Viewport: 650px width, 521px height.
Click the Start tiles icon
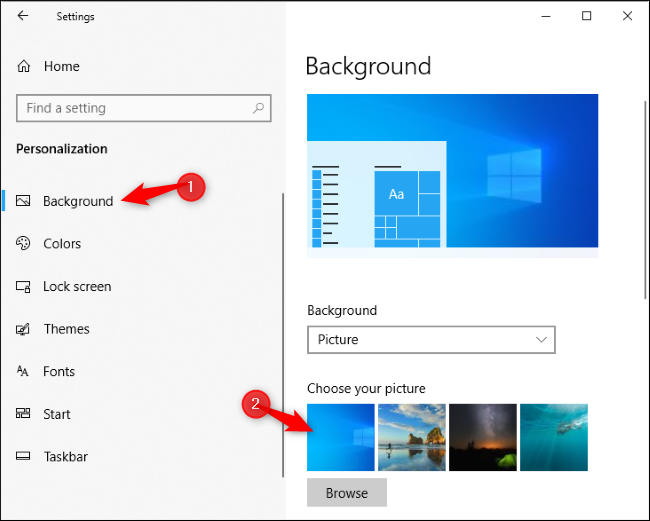click(x=23, y=413)
